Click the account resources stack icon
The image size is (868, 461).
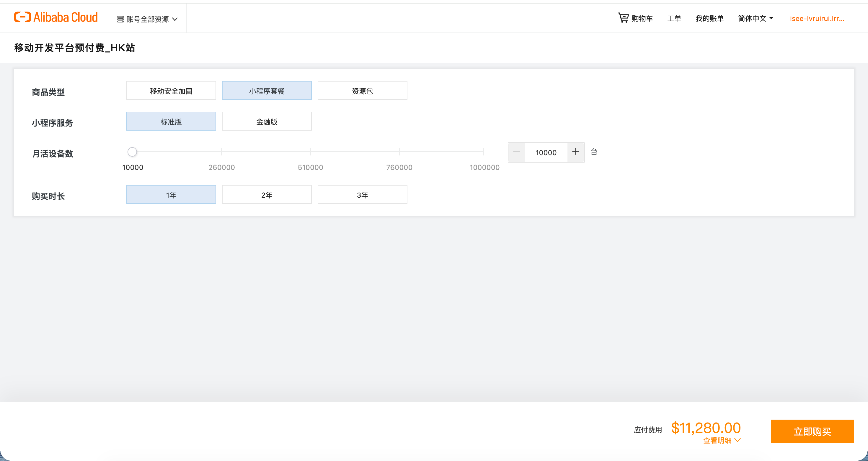[x=120, y=19]
